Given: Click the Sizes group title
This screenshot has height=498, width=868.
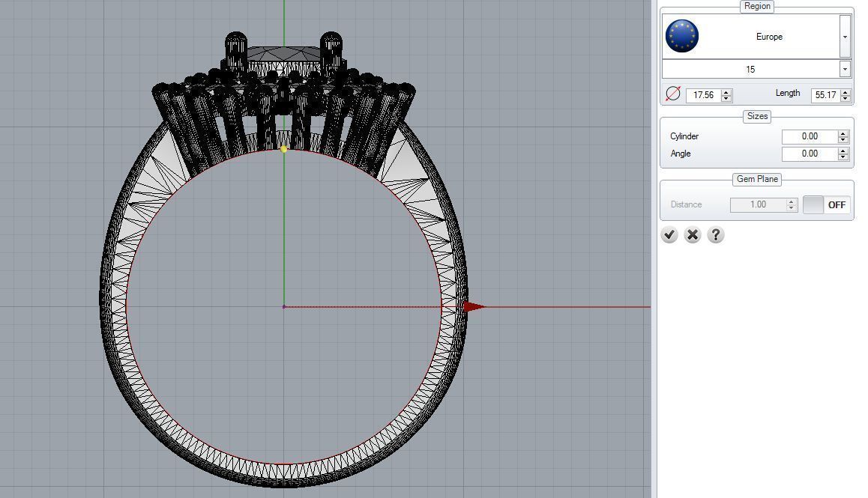Looking at the screenshot, I should click(x=757, y=116).
